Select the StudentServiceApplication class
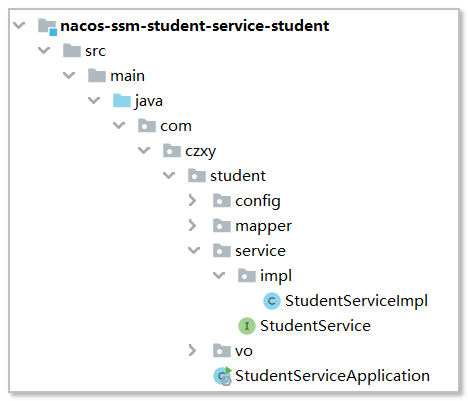This screenshot has height=401, width=468. 332,376
